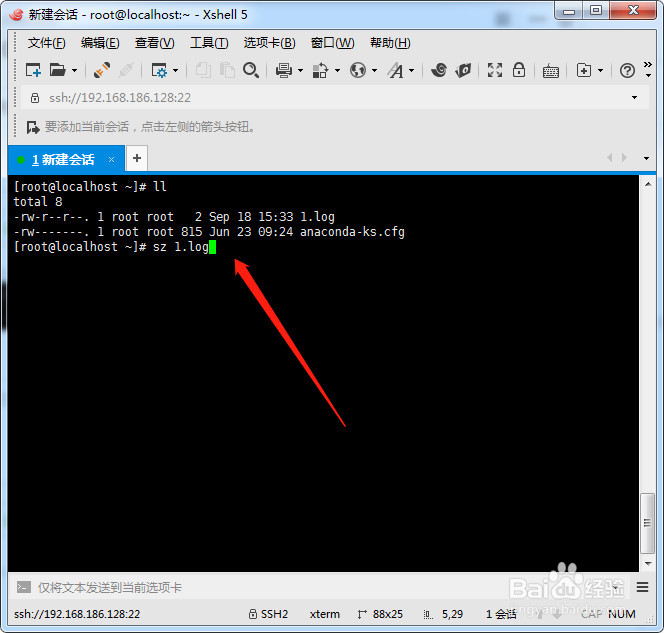Click the Xftp leaf toolbar icon
664x633 pixels.
(x=463, y=70)
